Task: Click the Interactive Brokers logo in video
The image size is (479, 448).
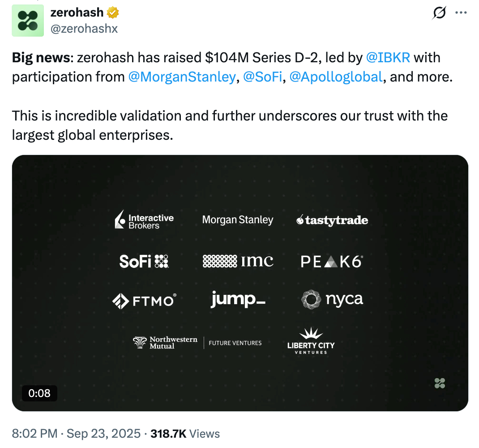Action: click(x=144, y=220)
